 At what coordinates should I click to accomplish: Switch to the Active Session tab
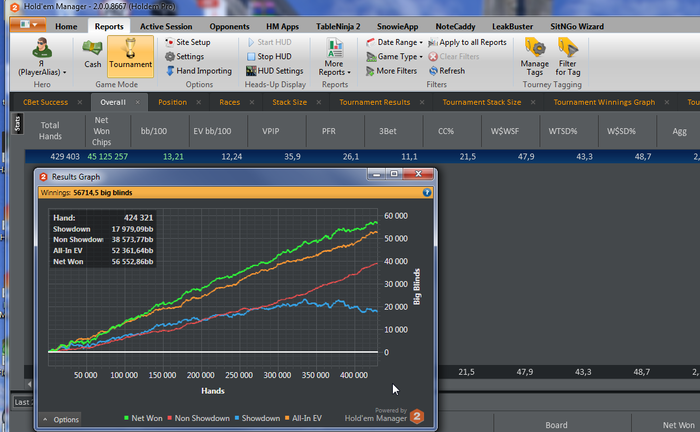(166, 26)
